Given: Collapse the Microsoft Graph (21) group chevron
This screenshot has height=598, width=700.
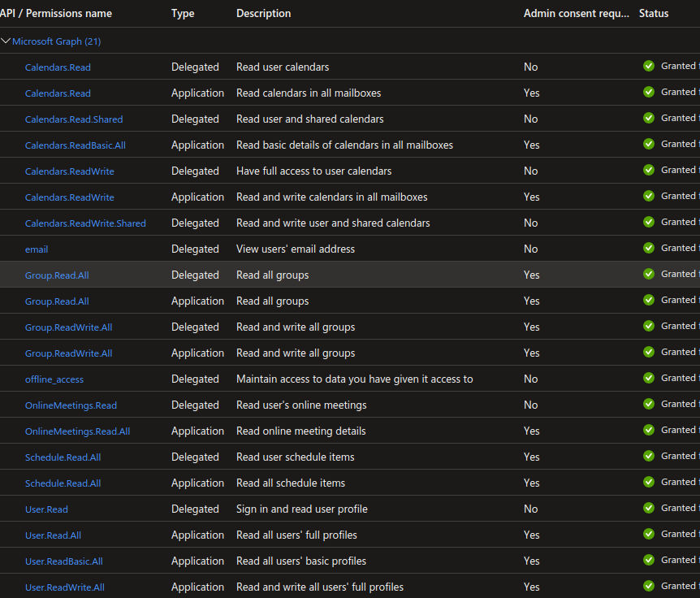Looking at the screenshot, I should click(x=6, y=41).
